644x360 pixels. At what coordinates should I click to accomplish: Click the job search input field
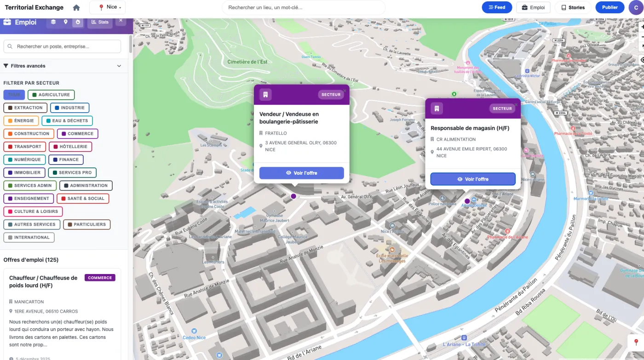[63, 46]
